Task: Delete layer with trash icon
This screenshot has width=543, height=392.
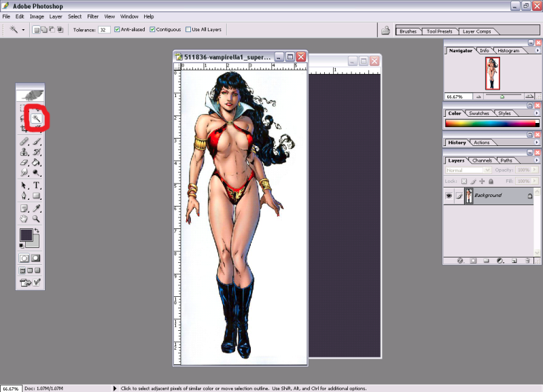Action: 527,261
